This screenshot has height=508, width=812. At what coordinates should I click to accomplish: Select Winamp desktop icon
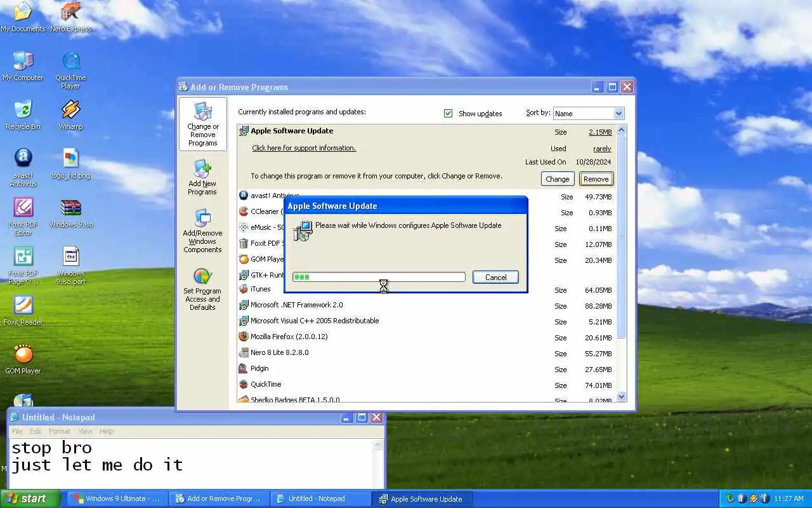click(70, 115)
